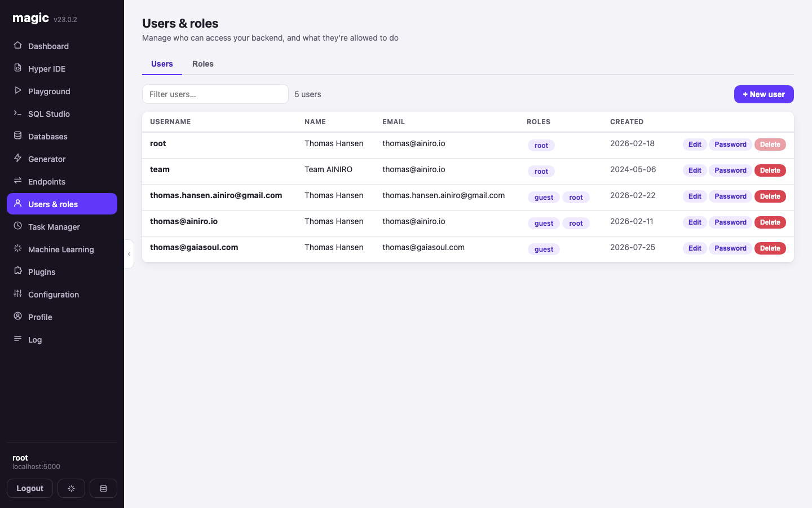Click the + New user button
The height and width of the screenshot is (508, 812).
tap(764, 94)
